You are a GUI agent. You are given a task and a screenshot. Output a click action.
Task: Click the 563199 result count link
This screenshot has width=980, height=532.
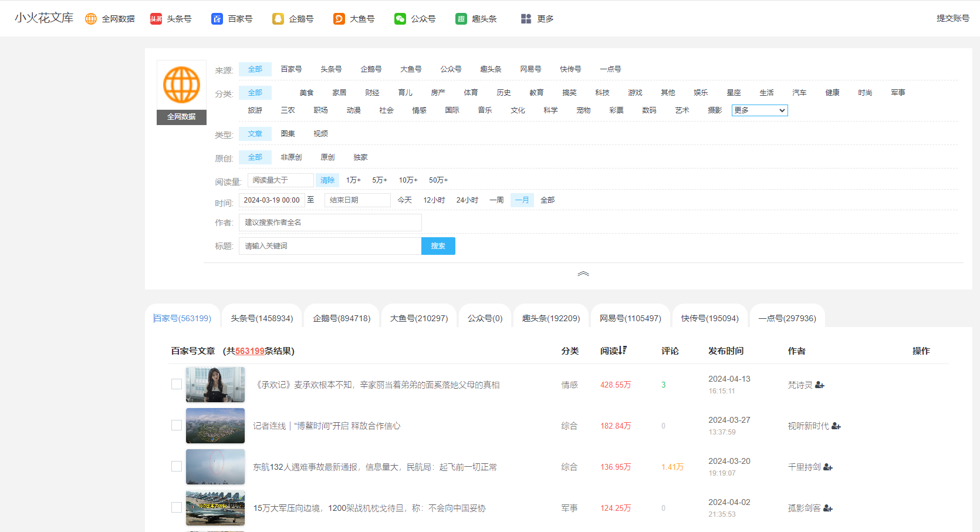(250, 351)
